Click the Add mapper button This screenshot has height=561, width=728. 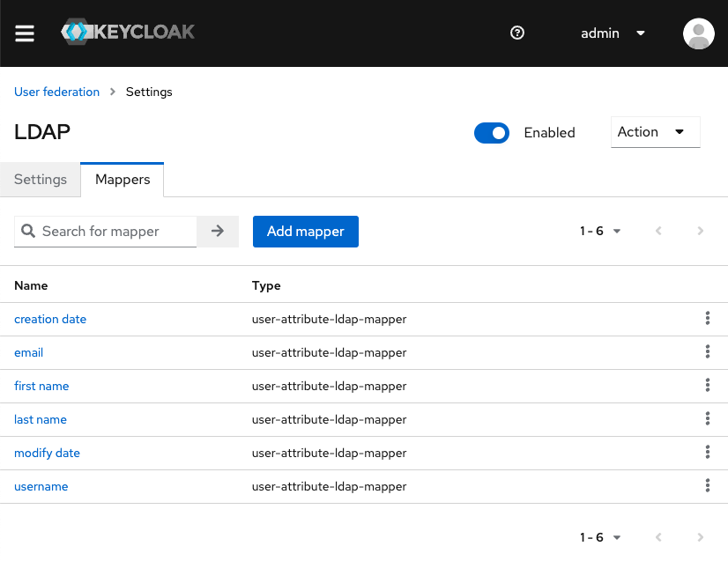[305, 232]
